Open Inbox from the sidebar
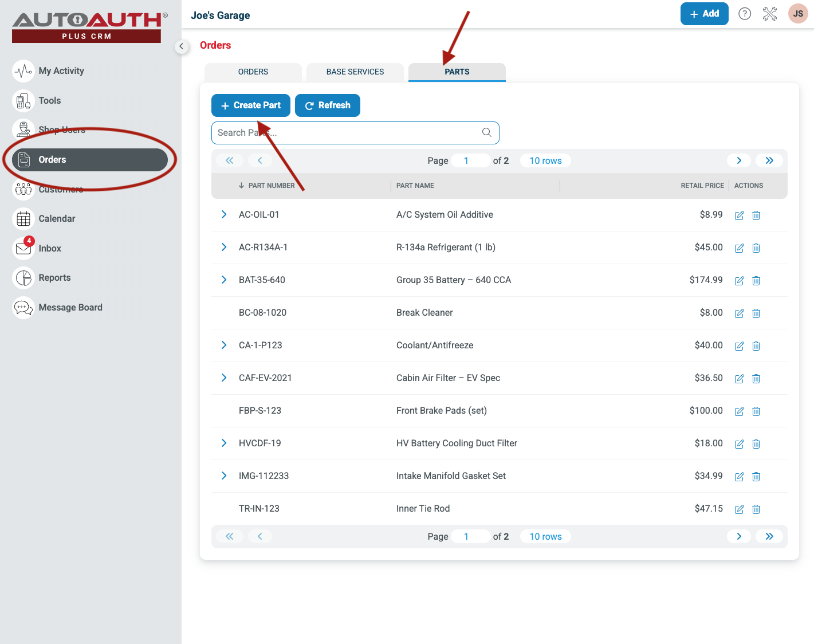 (x=50, y=248)
